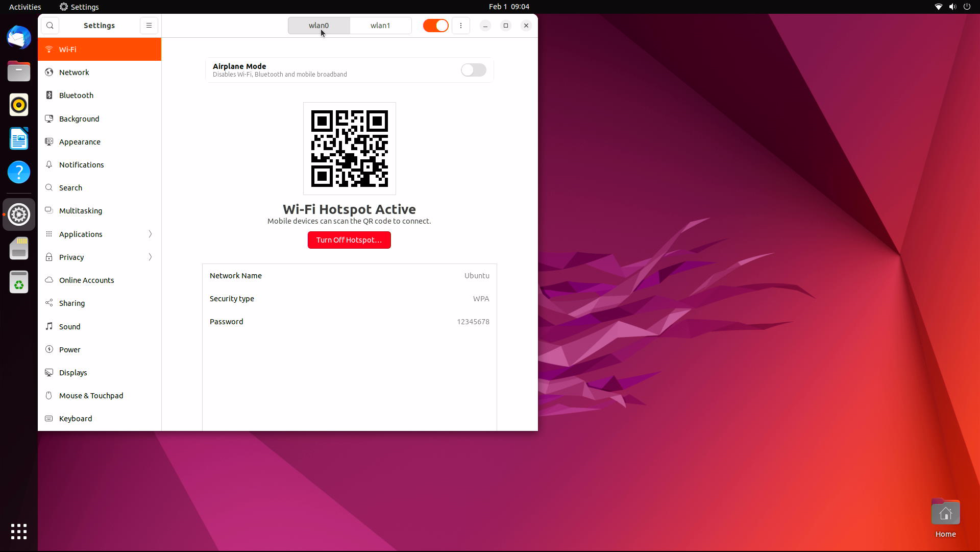Click the Multitasking icon
Screen dimensions: 980x552
(49, 210)
